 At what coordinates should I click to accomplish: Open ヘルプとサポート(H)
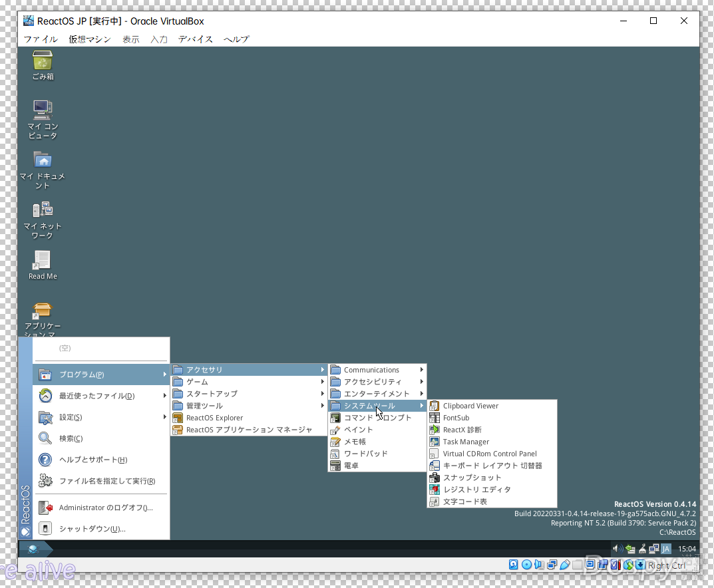point(101,460)
